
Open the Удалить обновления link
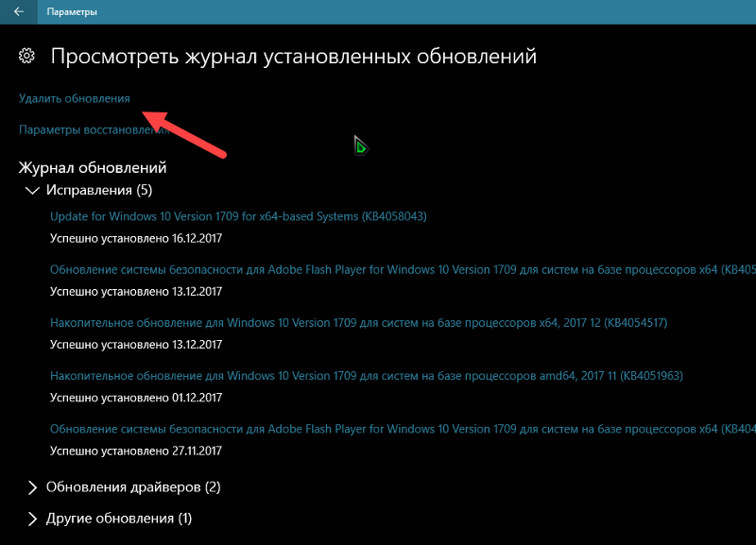coord(75,99)
